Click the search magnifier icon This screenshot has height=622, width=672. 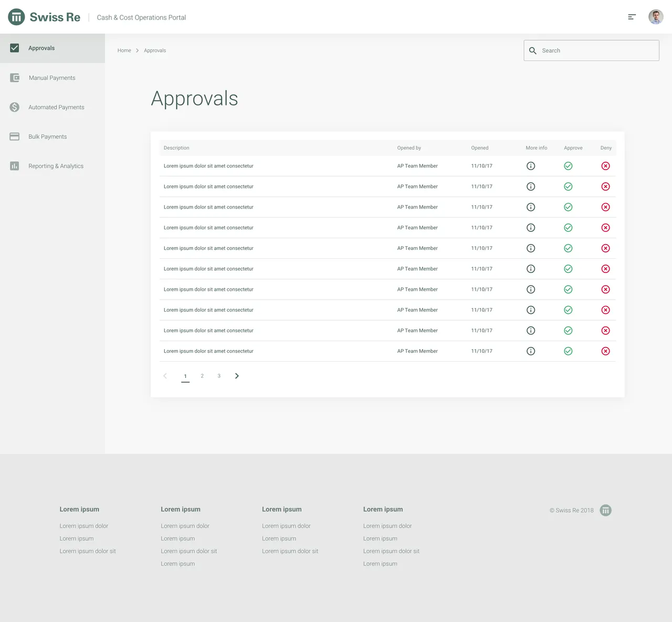(x=533, y=50)
